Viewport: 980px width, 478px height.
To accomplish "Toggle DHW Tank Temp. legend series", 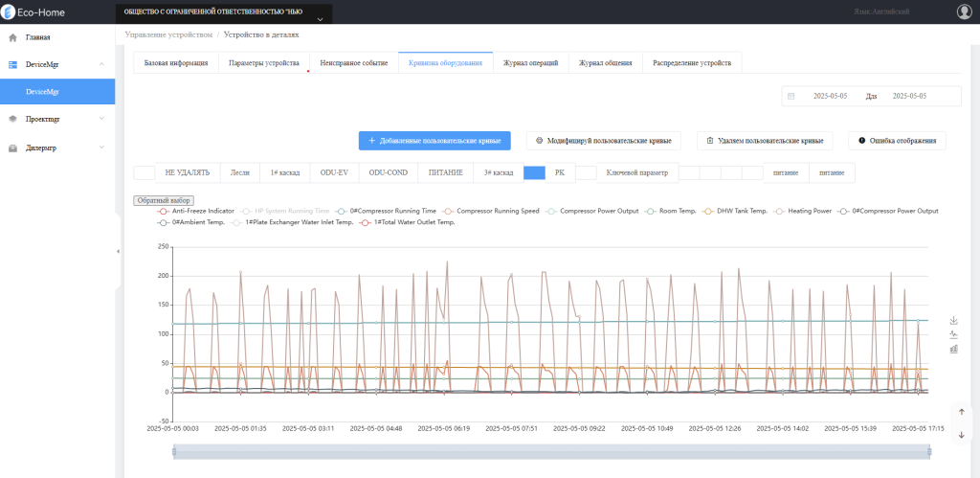I will coord(735,212).
